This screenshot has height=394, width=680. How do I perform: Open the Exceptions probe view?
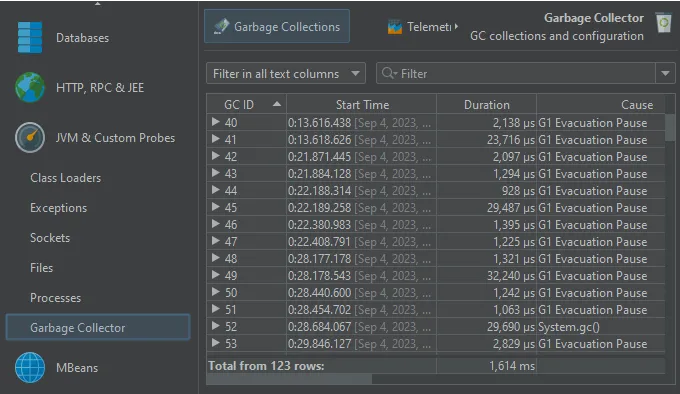pyautogui.click(x=59, y=208)
